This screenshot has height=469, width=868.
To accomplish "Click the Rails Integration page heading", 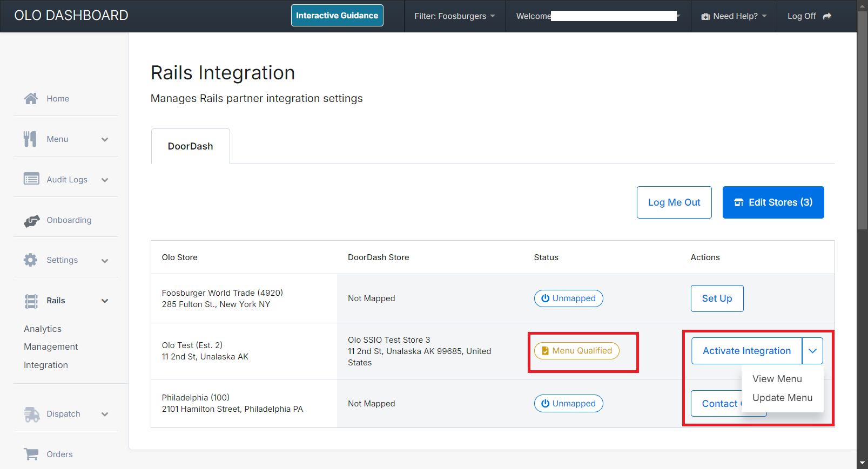I will (x=223, y=73).
